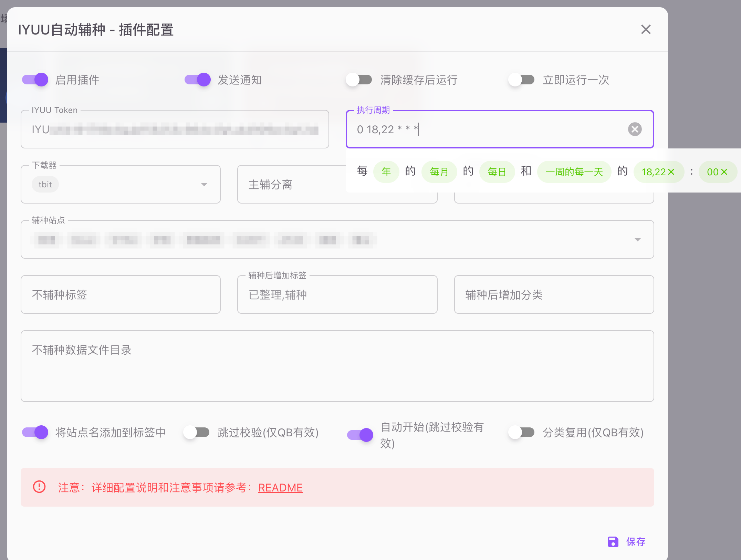Close the plugin configuration dialog
The width and height of the screenshot is (741, 560).
646,30
